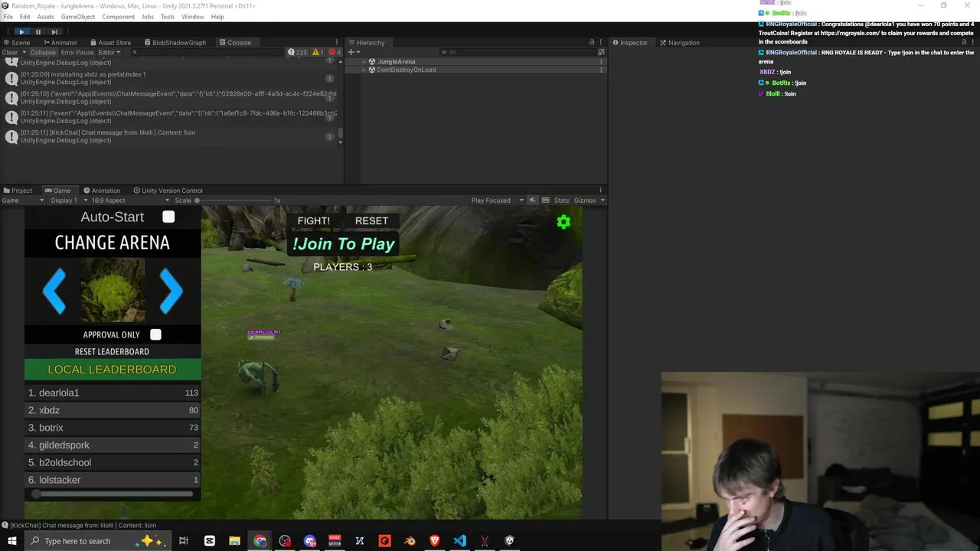Open Visual Studio Code from the taskbar

[x=459, y=541]
